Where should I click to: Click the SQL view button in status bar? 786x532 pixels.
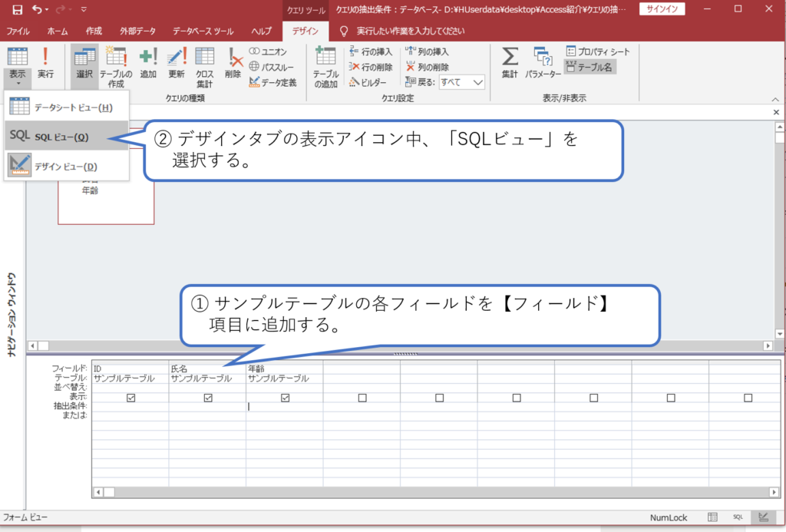[738, 517]
